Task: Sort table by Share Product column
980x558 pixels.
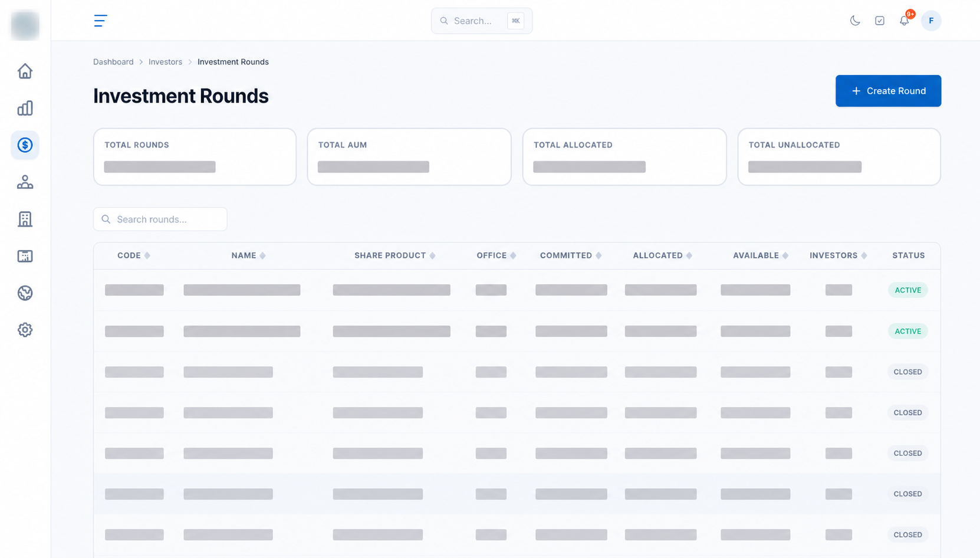Action: click(395, 255)
